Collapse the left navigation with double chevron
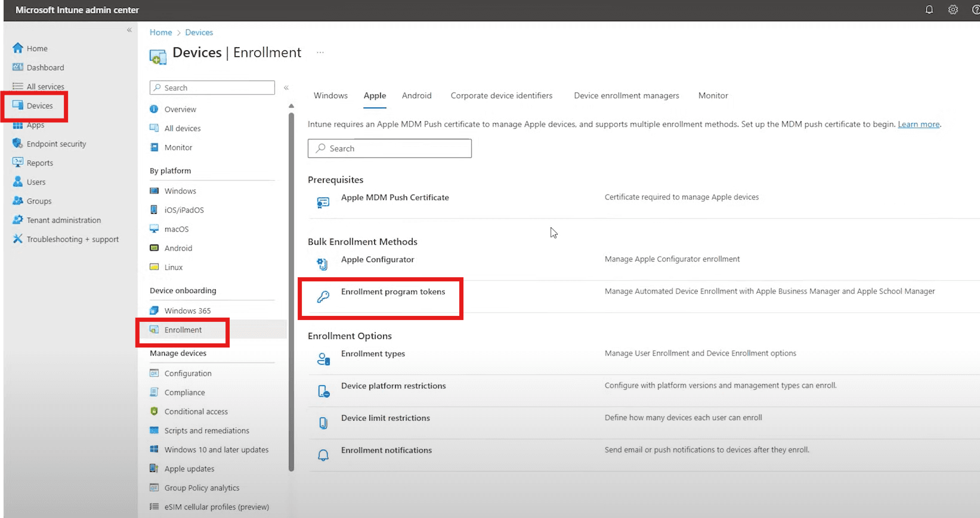 (x=129, y=30)
